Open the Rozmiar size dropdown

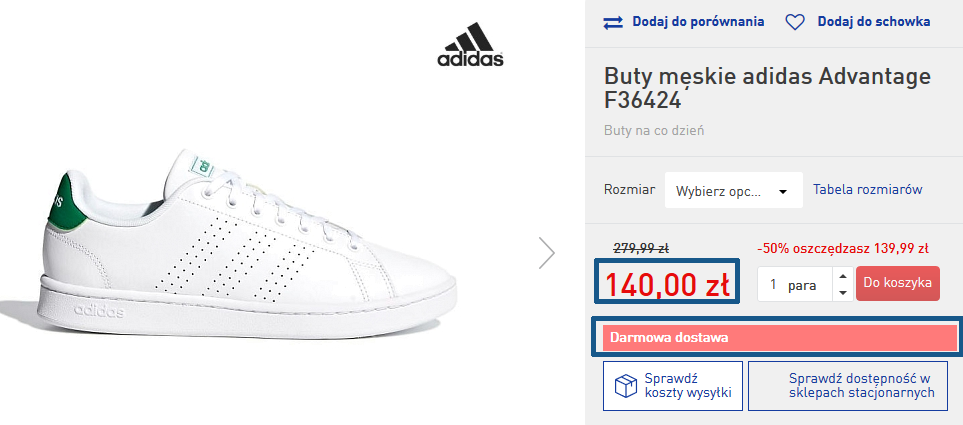click(733, 190)
